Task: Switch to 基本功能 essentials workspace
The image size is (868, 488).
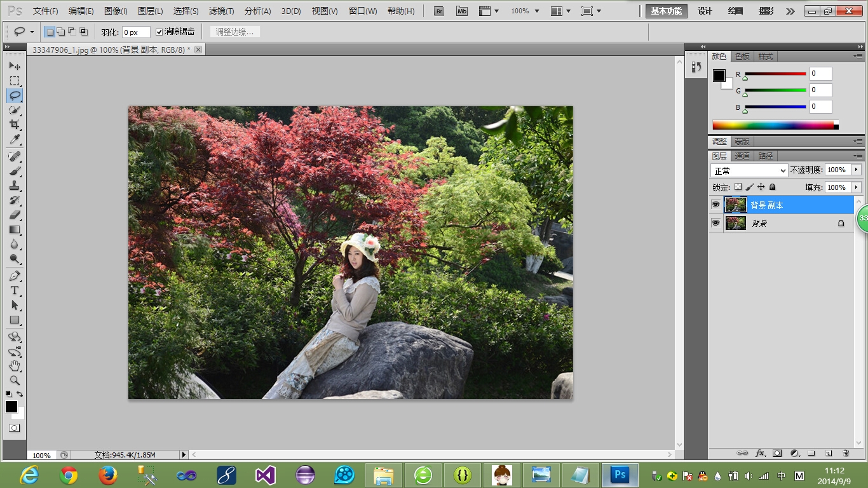Action: pyautogui.click(x=667, y=11)
